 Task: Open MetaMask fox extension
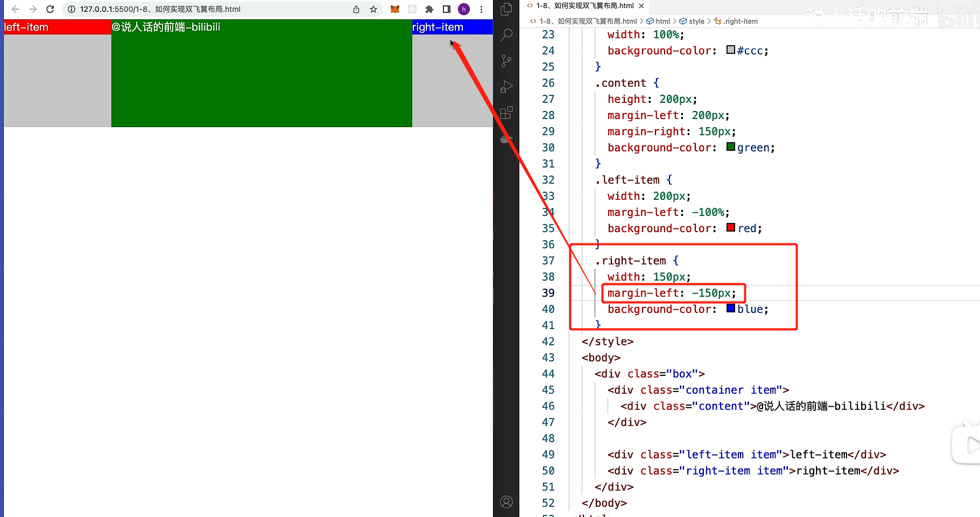[x=395, y=9]
